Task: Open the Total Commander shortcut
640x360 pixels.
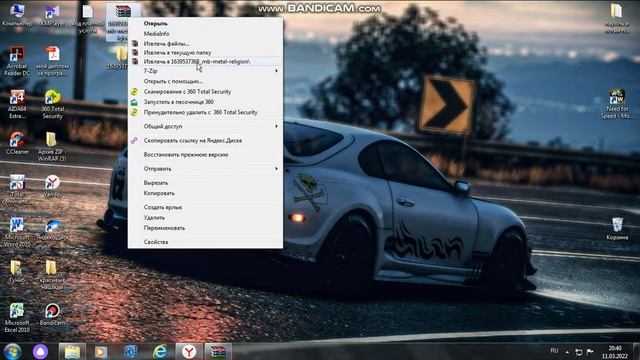Action: tap(17, 190)
